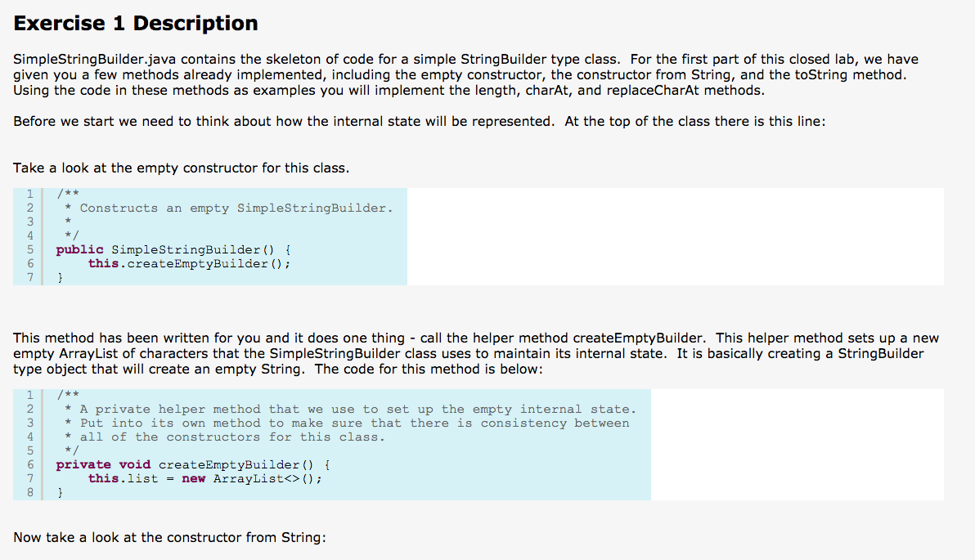Click the Exercise 1 Description heading
Image resolution: width=975 pixels, height=560 pixels.
click(136, 23)
